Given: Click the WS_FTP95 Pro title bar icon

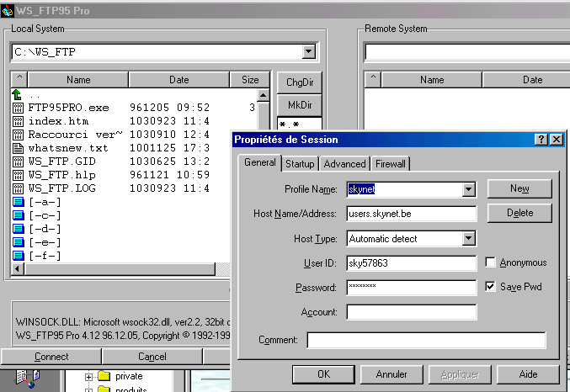Looking at the screenshot, I should 8,11.
